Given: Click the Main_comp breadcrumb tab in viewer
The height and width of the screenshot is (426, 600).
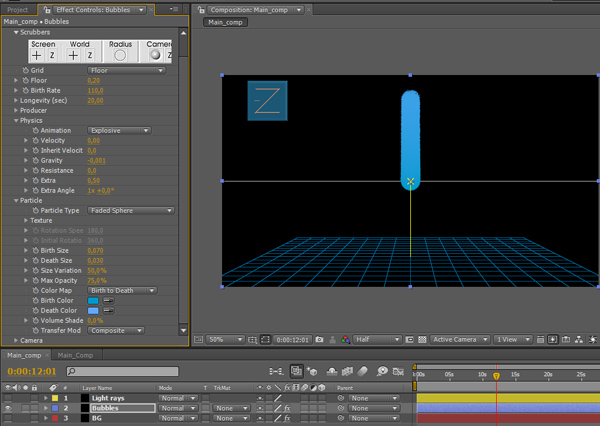Looking at the screenshot, I should tap(225, 22).
